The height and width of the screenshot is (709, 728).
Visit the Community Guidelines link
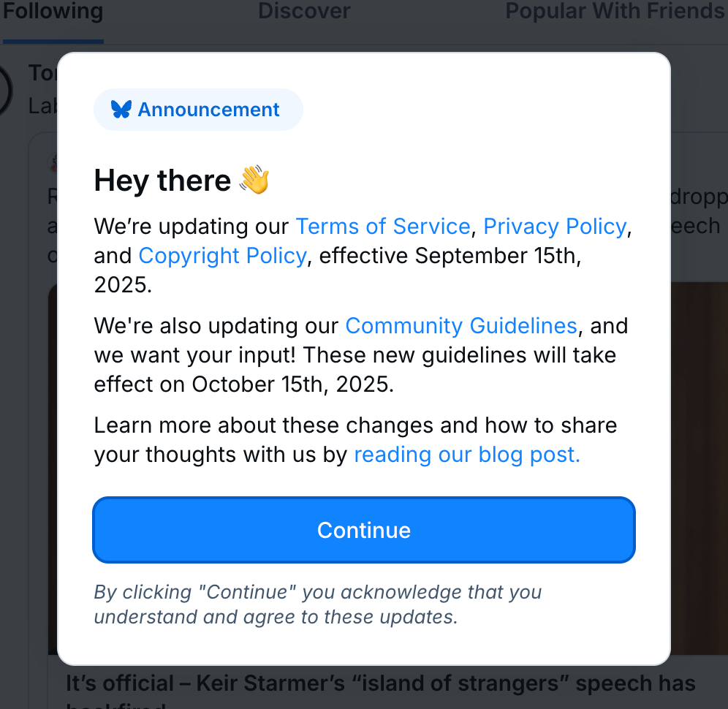click(x=461, y=325)
